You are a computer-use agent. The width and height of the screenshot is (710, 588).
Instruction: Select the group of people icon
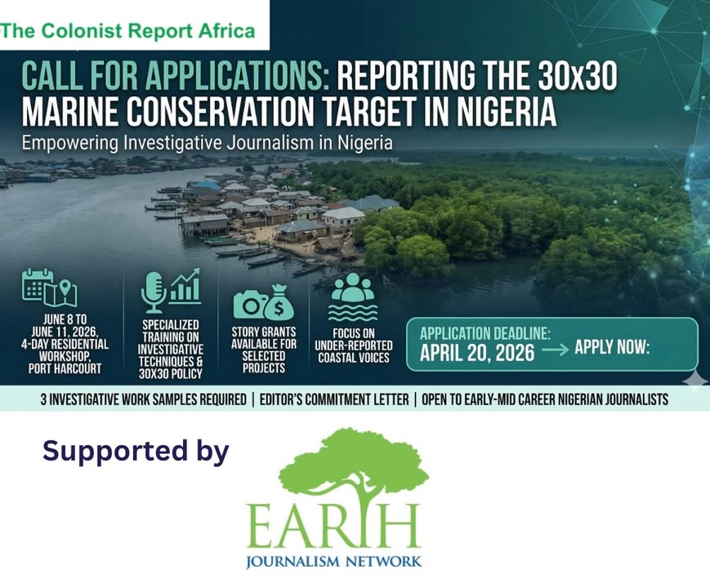(352, 287)
